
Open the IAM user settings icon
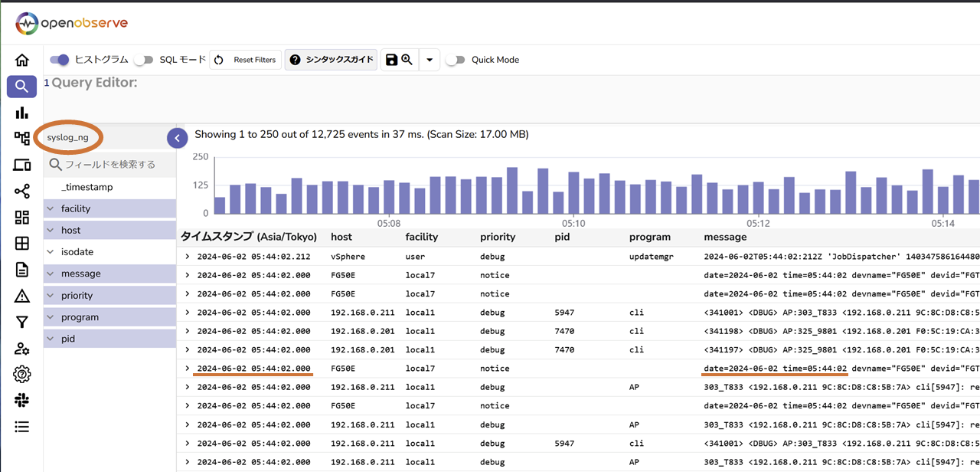(x=21, y=349)
